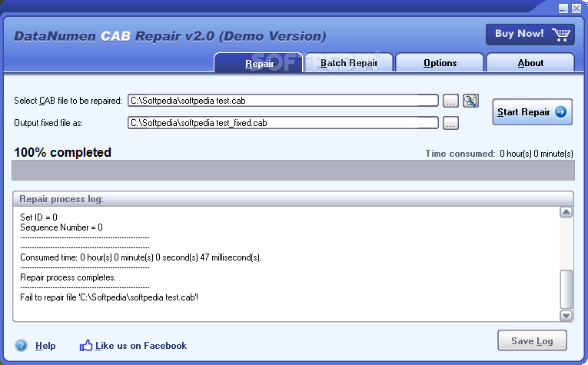Click the '100% completed' status text
This screenshot has width=588, height=365.
pos(62,152)
